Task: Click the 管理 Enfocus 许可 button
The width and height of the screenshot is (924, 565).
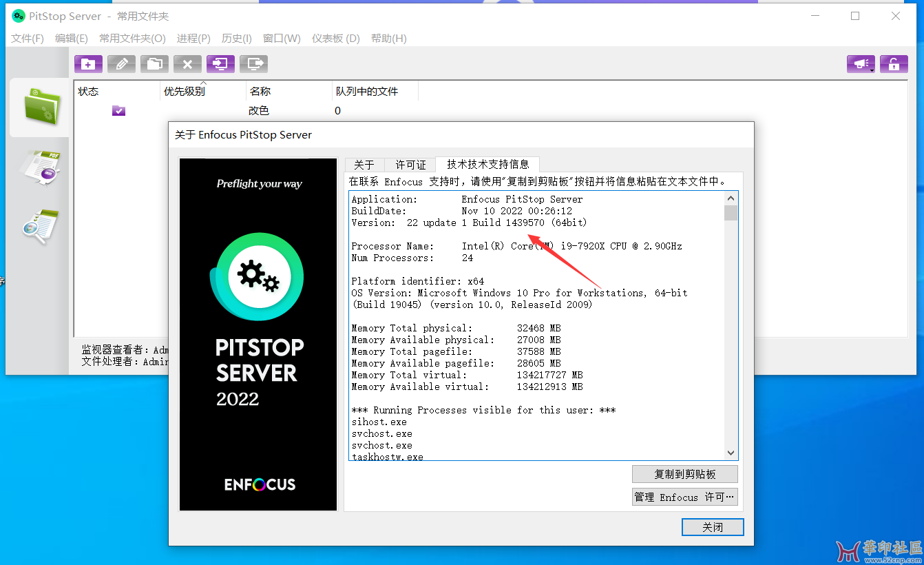Action: [x=684, y=497]
